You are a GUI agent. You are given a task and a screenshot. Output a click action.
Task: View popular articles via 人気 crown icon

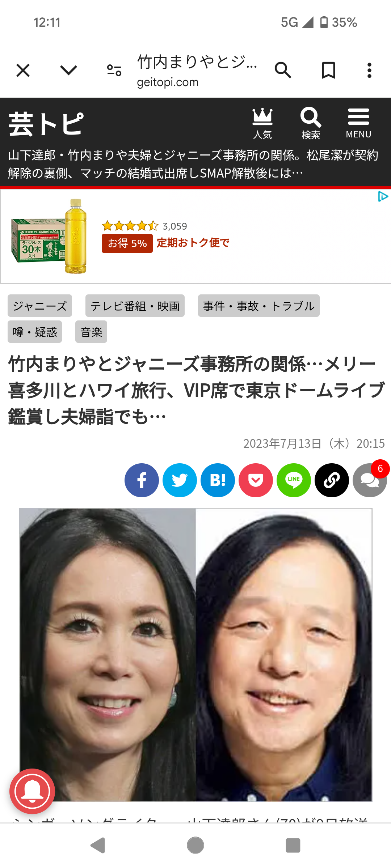262,123
